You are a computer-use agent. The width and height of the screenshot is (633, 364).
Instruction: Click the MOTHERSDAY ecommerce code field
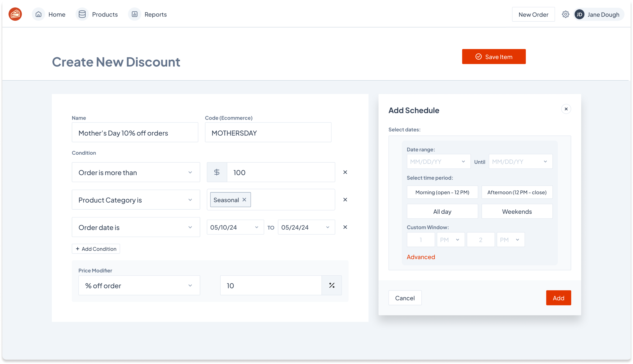point(268,132)
